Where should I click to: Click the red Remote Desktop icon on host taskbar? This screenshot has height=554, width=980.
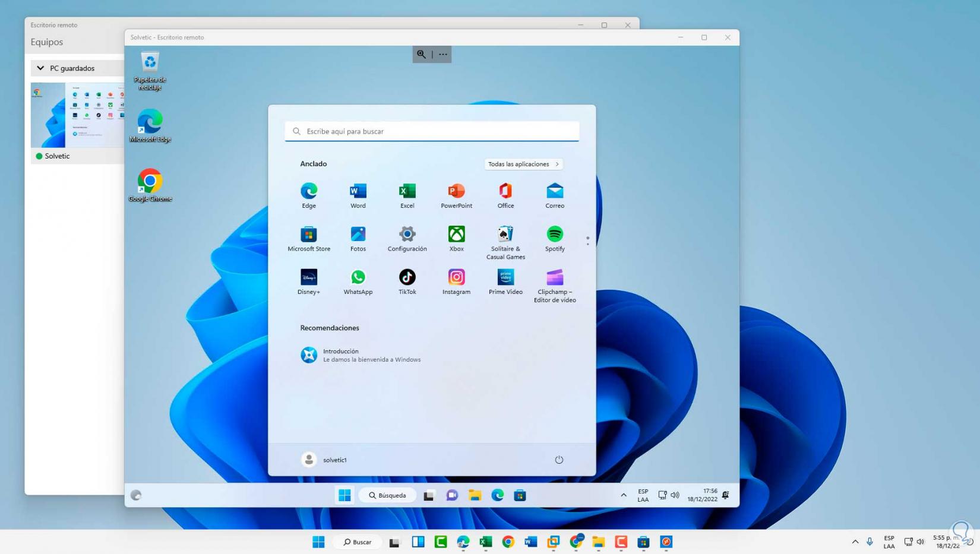tap(666, 542)
